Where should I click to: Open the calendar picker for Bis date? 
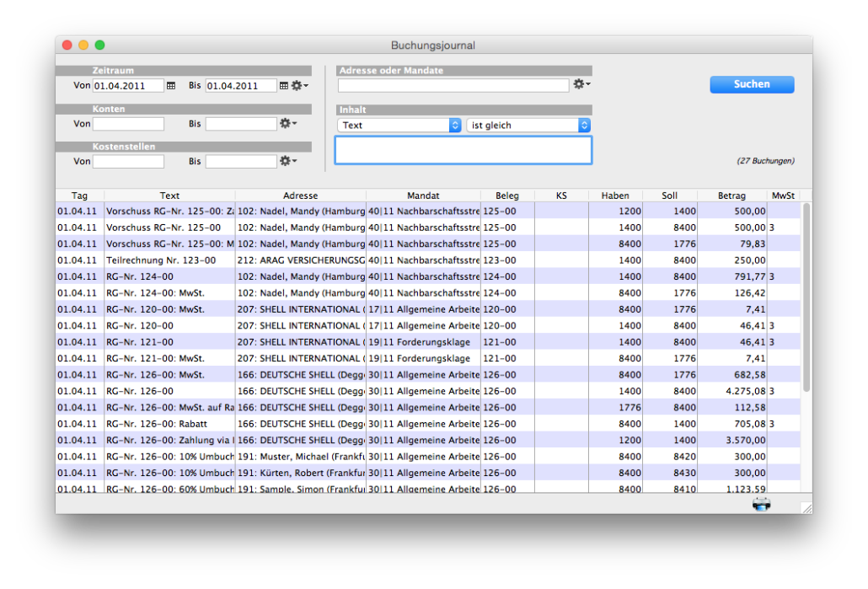point(285,85)
